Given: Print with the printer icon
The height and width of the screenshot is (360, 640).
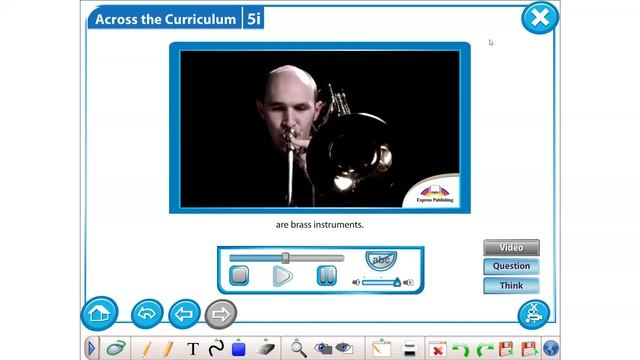Looking at the screenshot, I should point(409,349).
